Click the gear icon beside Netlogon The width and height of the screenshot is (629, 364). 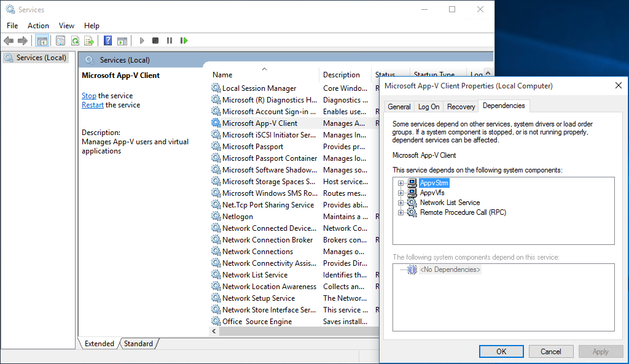pyautogui.click(x=216, y=217)
